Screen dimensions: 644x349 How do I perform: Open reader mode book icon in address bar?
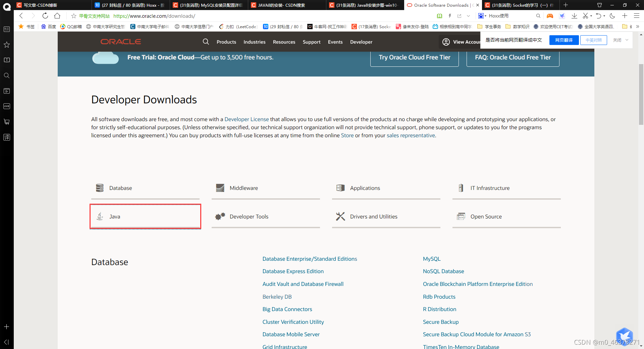coord(439,16)
